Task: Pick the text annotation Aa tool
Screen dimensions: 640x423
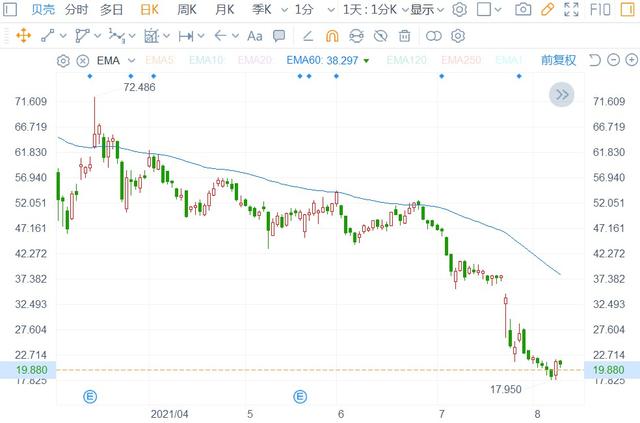Action: coord(254,35)
